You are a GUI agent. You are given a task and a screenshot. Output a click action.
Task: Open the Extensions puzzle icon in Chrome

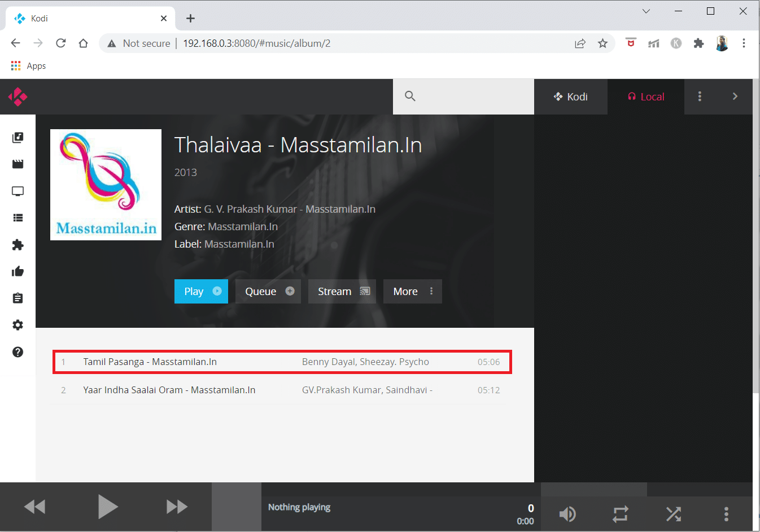pyautogui.click(x=698, y=43)
